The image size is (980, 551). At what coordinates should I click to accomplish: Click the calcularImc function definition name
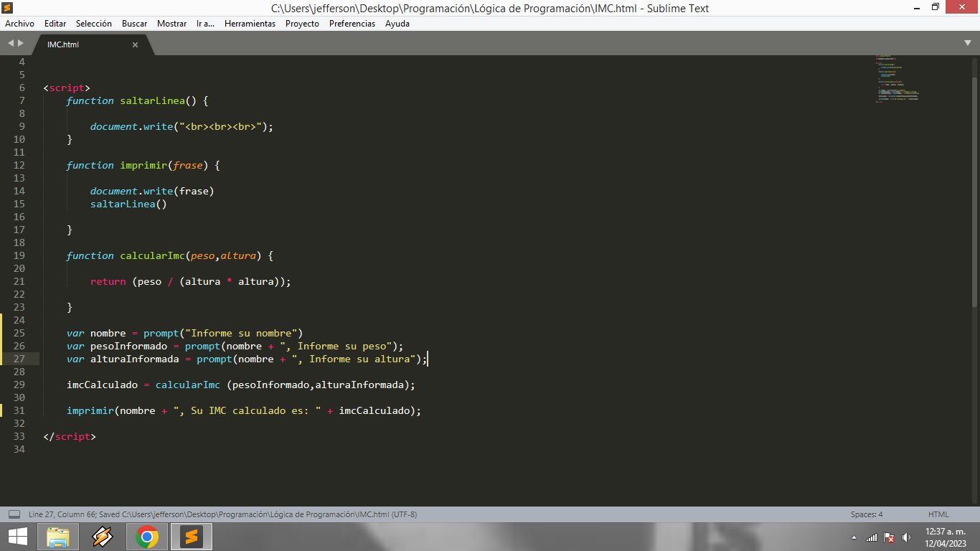[x=153, y=255]
